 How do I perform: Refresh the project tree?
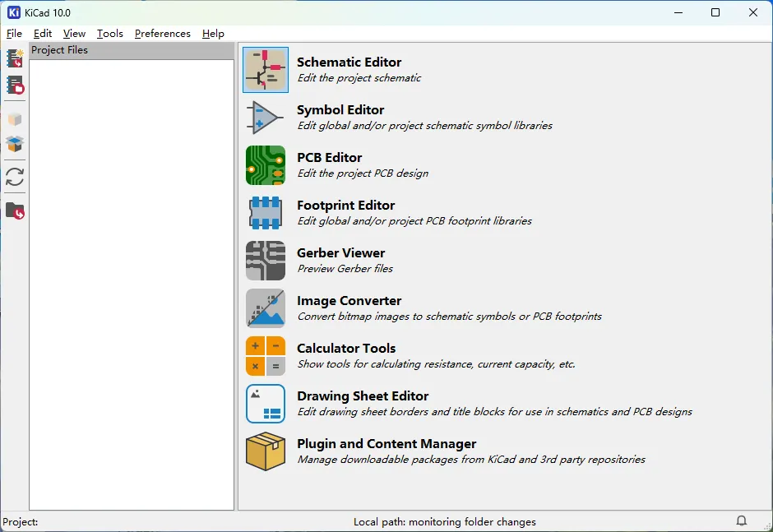[x=15, y=177]
